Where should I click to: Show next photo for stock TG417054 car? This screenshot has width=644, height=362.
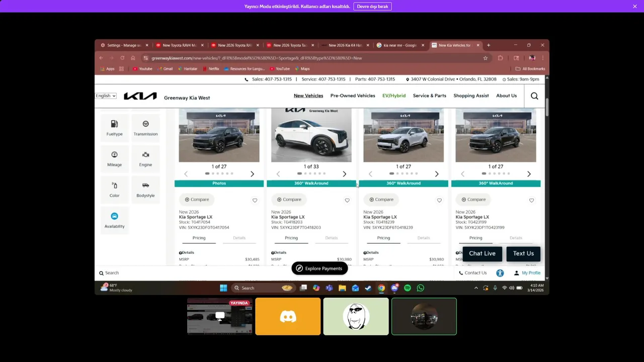click(x=253, y=174)
